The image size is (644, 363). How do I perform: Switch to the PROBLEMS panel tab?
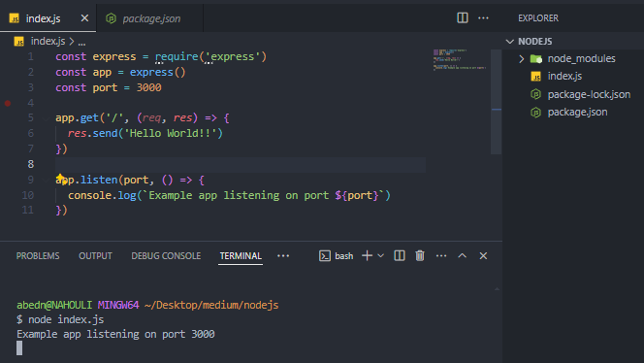pyautogui.click(x=38, y=256)
